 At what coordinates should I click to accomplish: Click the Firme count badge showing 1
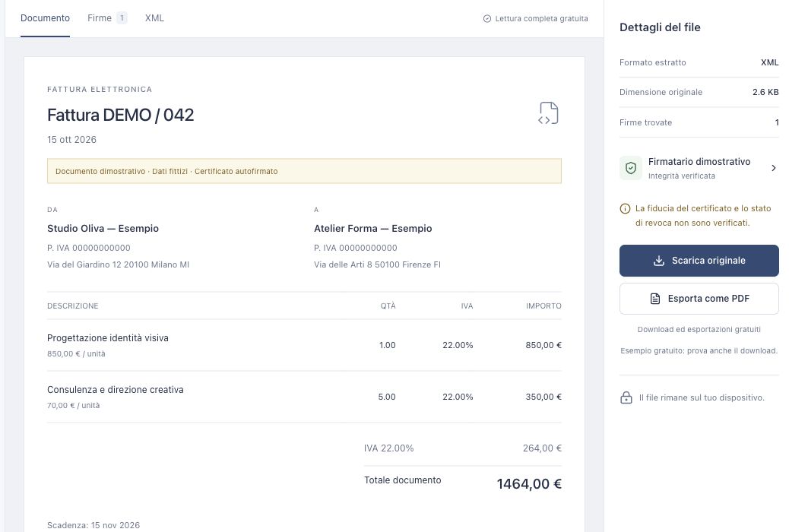(122, 18)
